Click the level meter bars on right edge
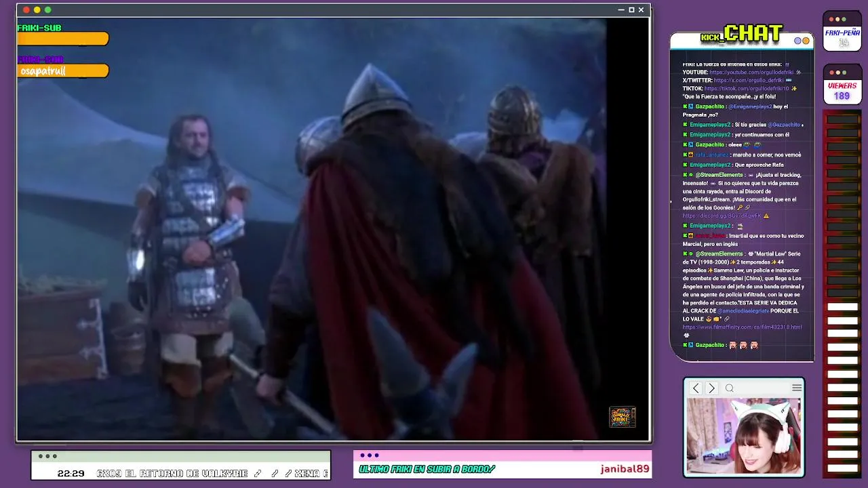The image size is (868, 488). (x=842, y=295)
